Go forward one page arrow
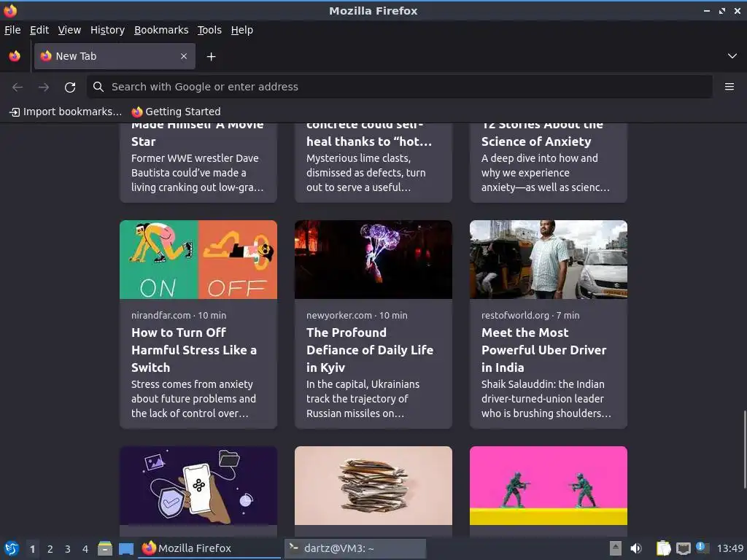747x560 pixels. click(x=44, y=87)
